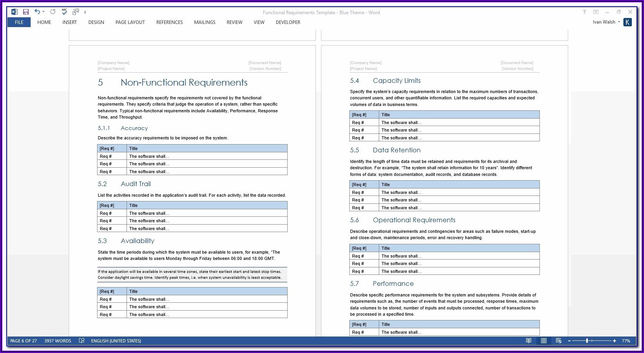Switch to Print Layout view
644x353 pixels.
544,341
